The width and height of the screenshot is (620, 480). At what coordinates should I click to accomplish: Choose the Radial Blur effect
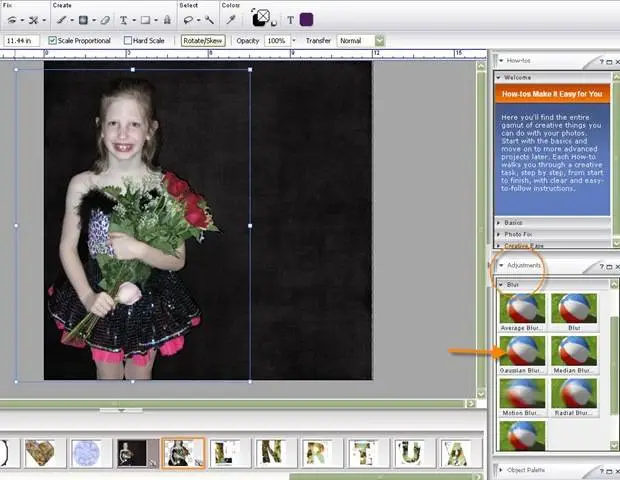pos(574,393)
